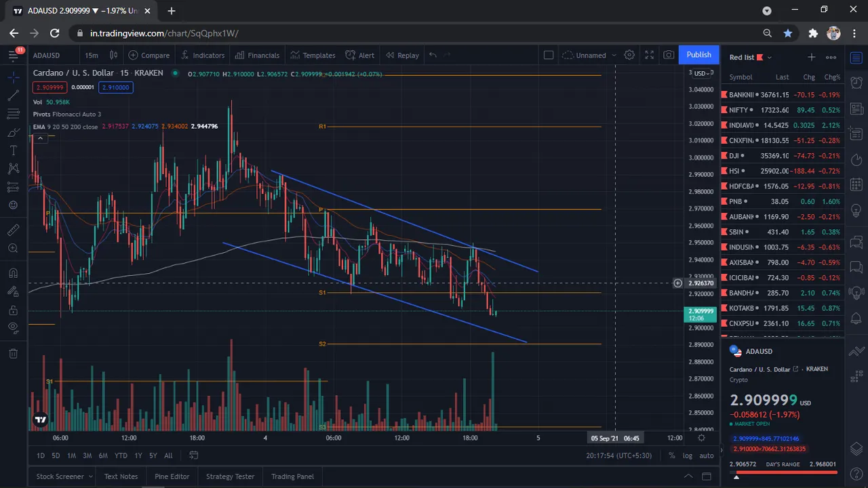Take a chart snapshot with camera icon

click(x=669, y=55)
